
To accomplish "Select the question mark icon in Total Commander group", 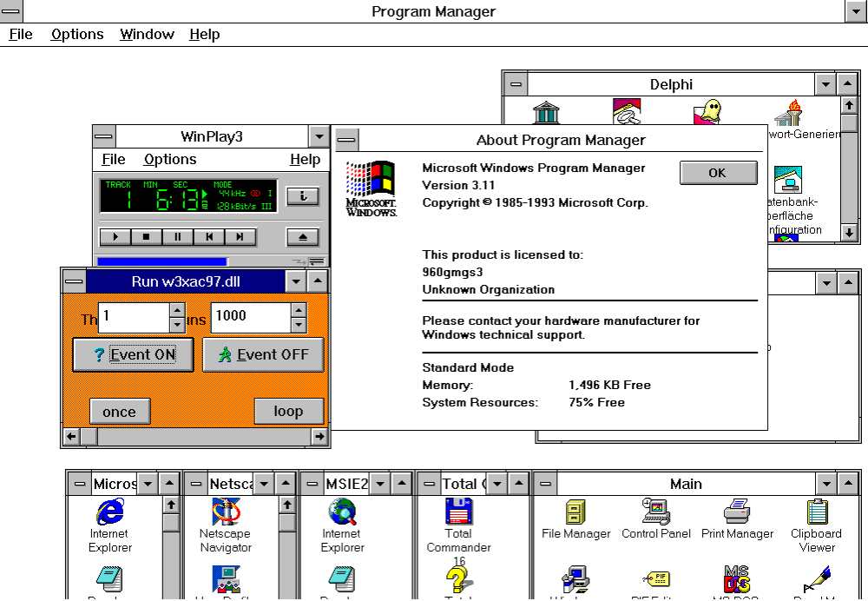I will (x=459, y=579).
